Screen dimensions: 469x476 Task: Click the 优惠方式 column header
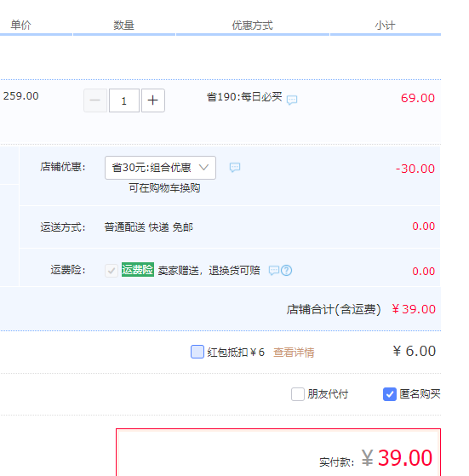tap(253, 26)
